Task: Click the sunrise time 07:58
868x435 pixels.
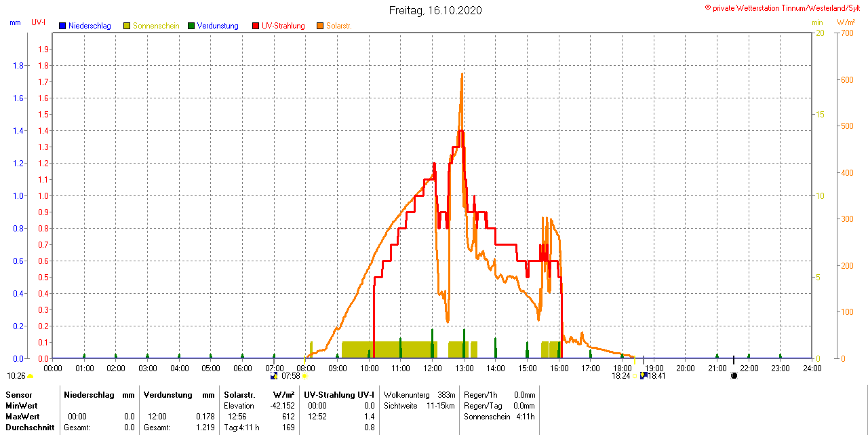Action: [x=290, y=376]
